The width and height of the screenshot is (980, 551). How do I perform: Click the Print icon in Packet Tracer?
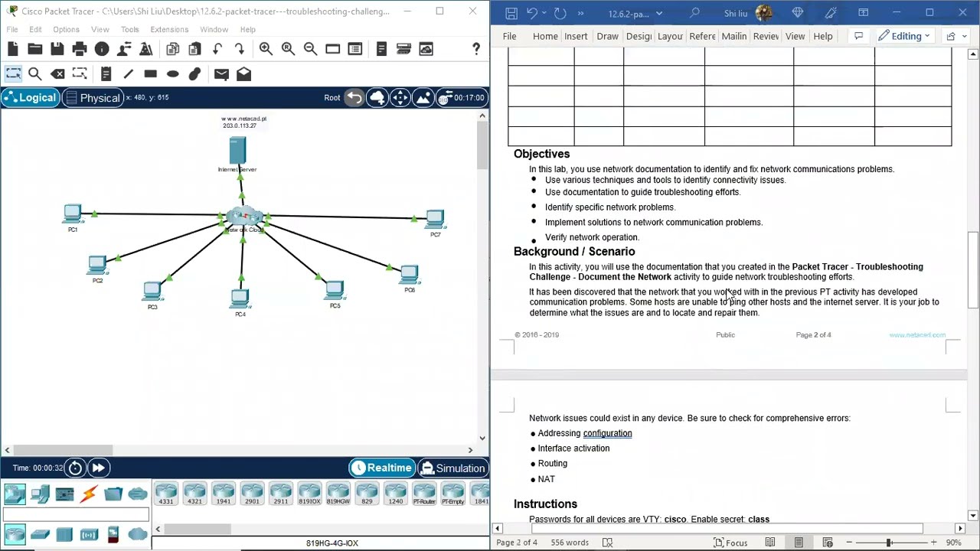(x=80, y=49)
